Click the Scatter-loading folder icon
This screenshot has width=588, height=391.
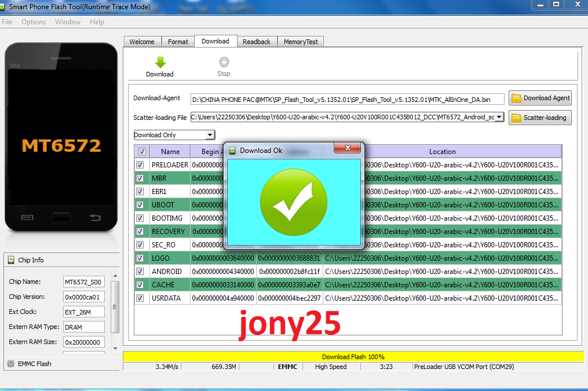click(516, 118)
